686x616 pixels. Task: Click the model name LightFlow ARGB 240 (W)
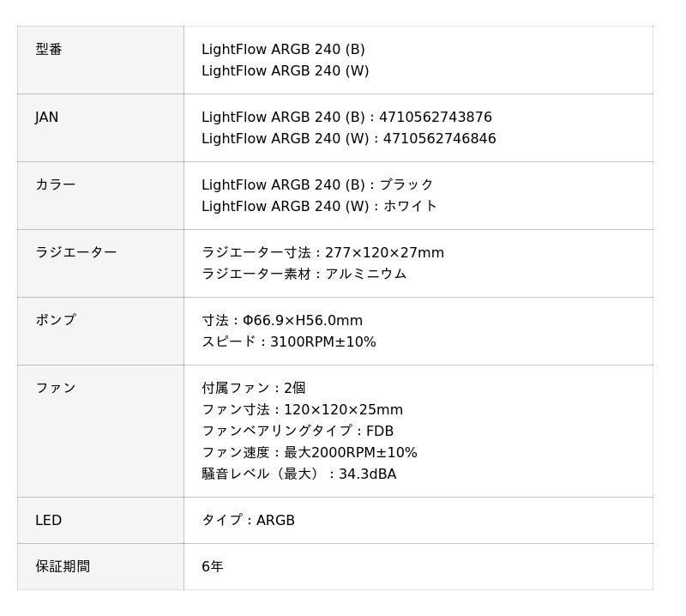point(285,71)
